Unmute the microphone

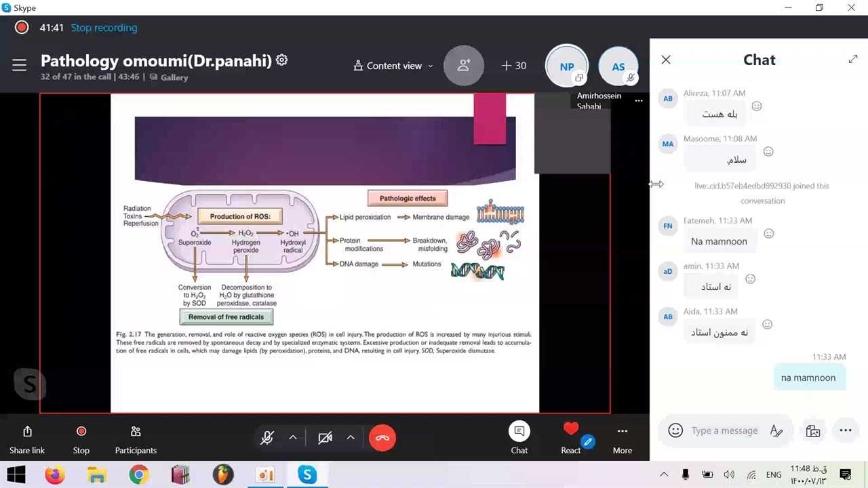tap(267, 438)
